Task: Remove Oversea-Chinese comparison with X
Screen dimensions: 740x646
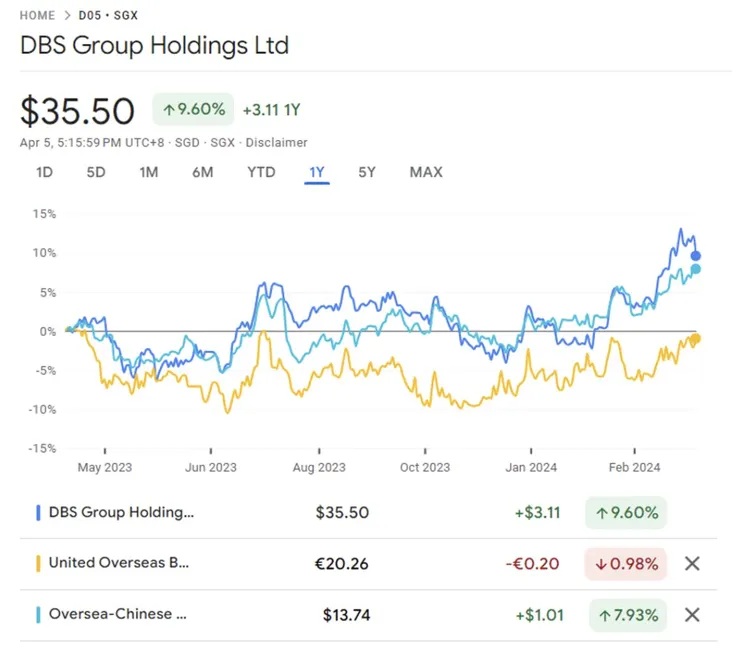Action: pos(692,615)
